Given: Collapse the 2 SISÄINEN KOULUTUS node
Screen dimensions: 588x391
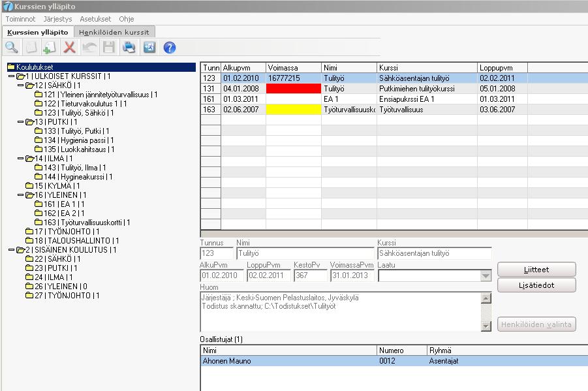Looking at the screenshot, I should tap(11, 249).
